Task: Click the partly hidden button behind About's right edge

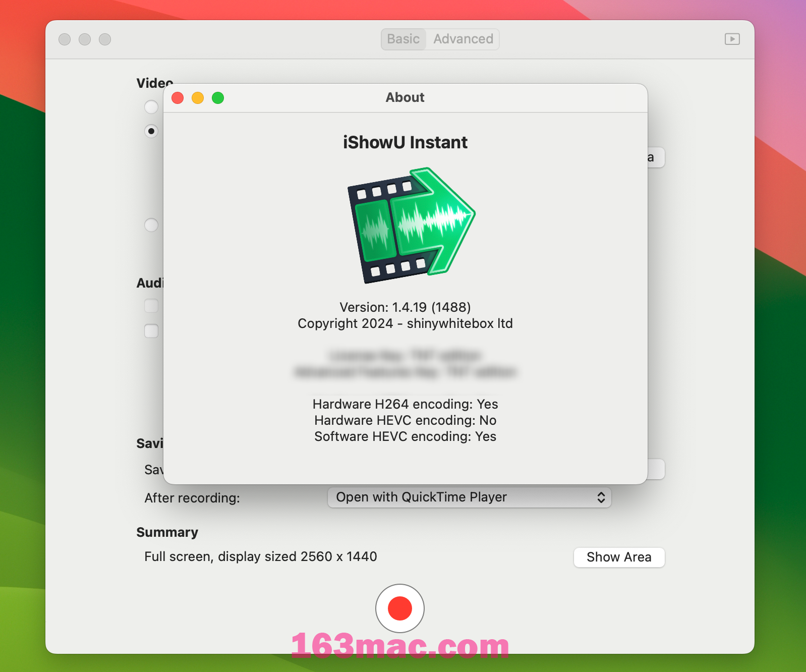Action: click(656, 157)
